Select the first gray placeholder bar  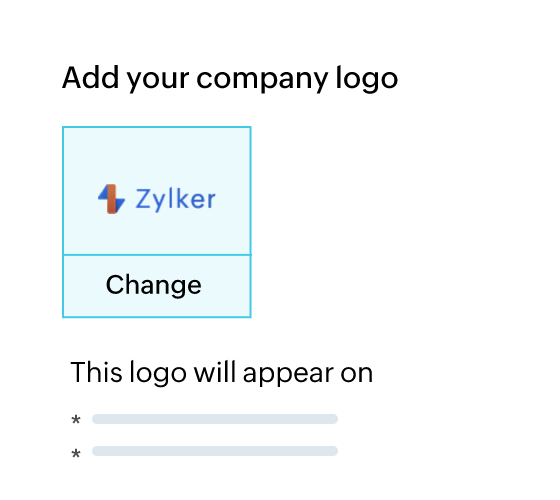215,419
